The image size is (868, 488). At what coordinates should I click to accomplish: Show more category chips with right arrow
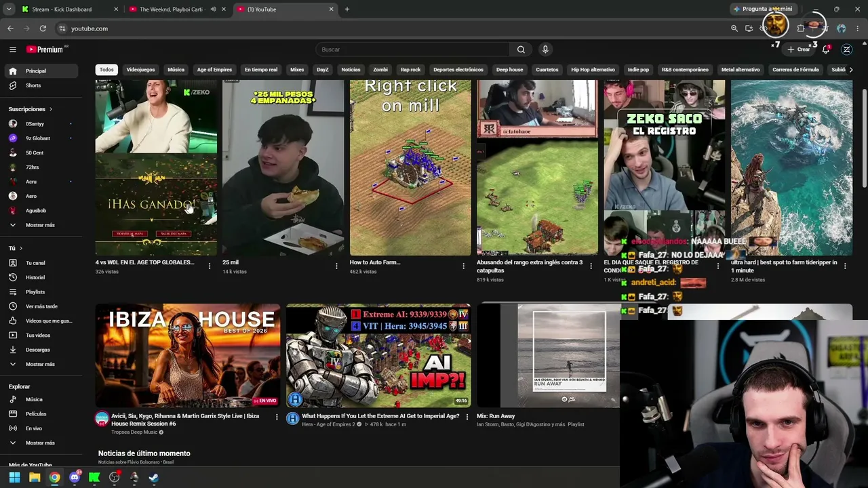[851, 70]
